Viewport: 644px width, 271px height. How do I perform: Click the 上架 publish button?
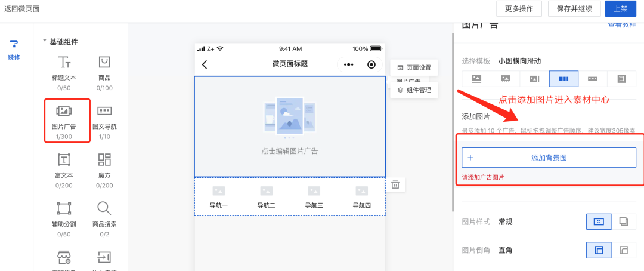pos(621,8)
